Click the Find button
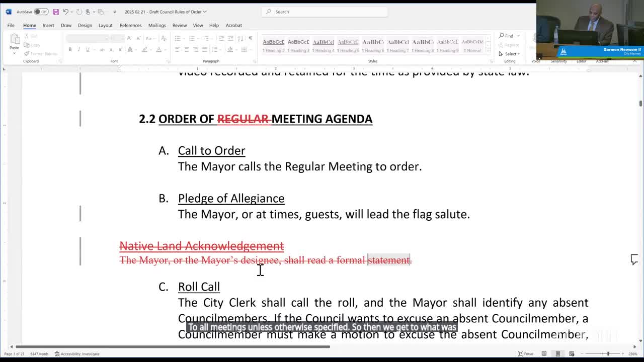Viewport: 644px width, 362px height. click(x=507, y=36)
